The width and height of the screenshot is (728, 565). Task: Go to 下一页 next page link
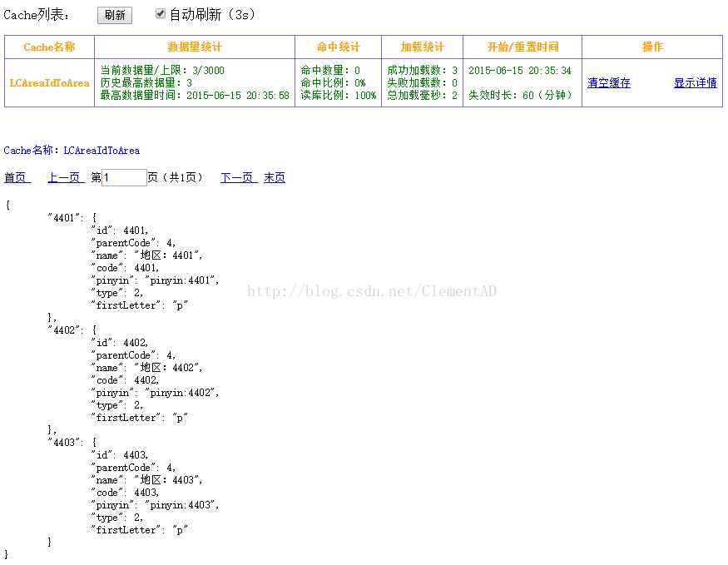pyautogui.click(x=239, y=177)
